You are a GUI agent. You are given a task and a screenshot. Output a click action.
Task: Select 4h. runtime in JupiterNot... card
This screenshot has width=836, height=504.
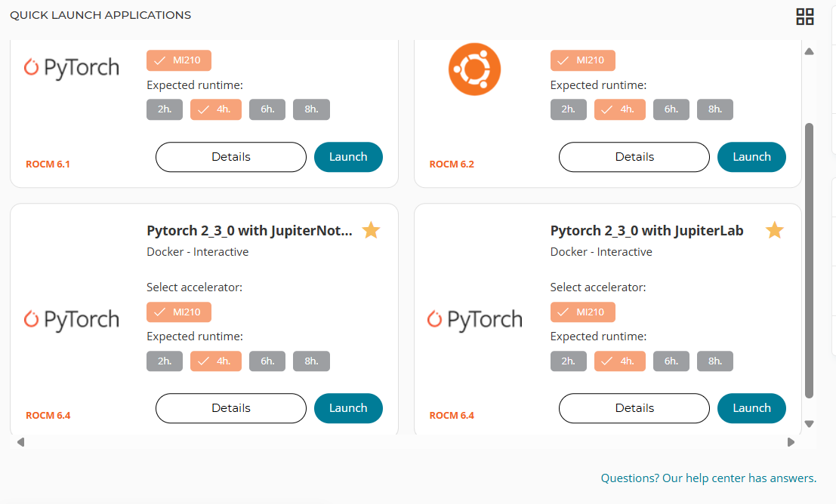pyautogui.click(x=216, y=361)
